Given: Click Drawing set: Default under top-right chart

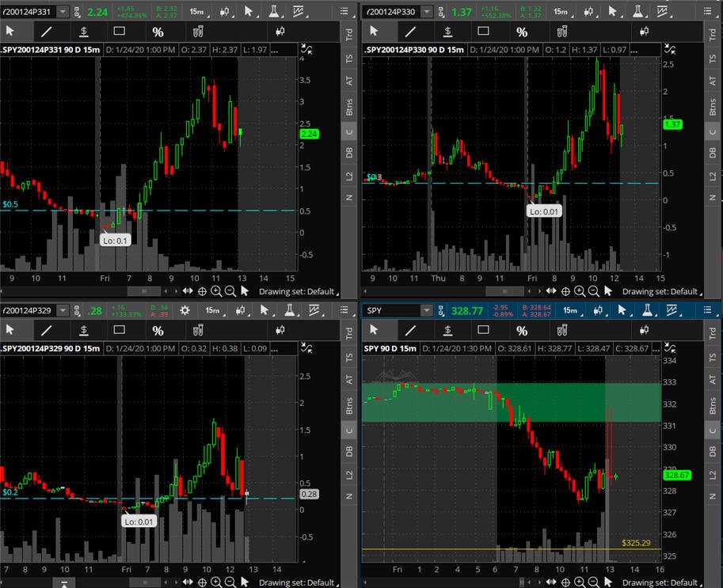Looking at the screenshot, I should (x=660, y=291).
